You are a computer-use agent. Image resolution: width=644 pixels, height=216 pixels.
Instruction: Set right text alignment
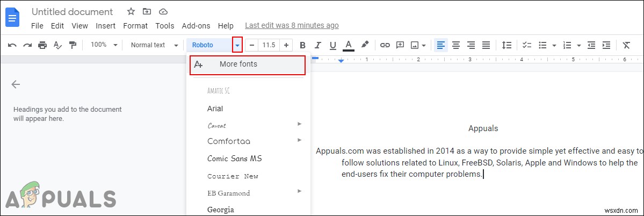(x=471, y=45)
